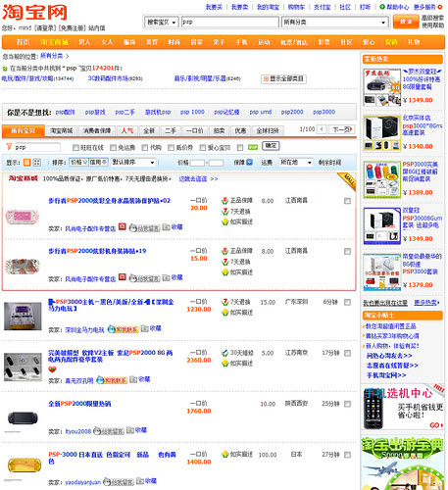This screenshot has height=490, width=448.
Task: Select the 淘宝商城 tab
Action: point(62,130)
